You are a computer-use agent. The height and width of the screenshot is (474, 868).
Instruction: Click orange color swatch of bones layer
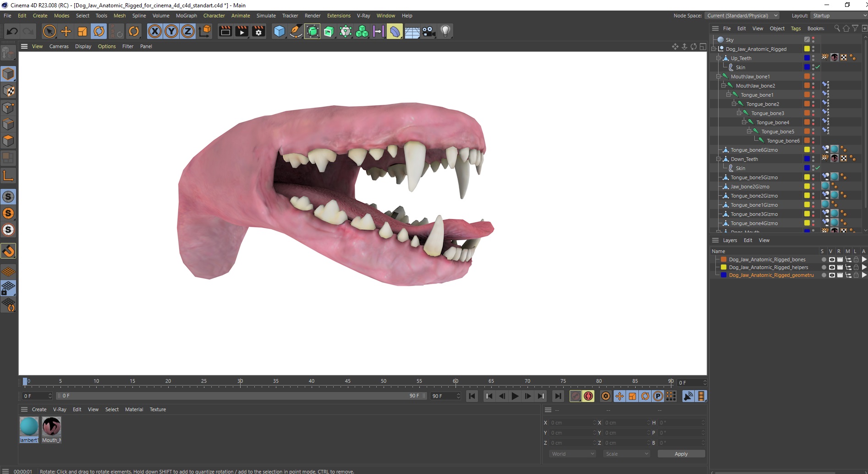coord(724,259)
